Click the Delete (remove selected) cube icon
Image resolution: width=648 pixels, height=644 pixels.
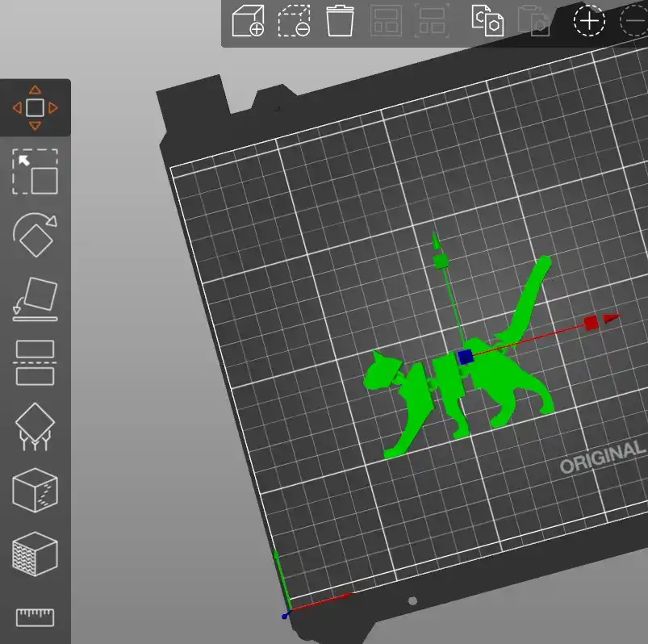click(x=294, y=21)
